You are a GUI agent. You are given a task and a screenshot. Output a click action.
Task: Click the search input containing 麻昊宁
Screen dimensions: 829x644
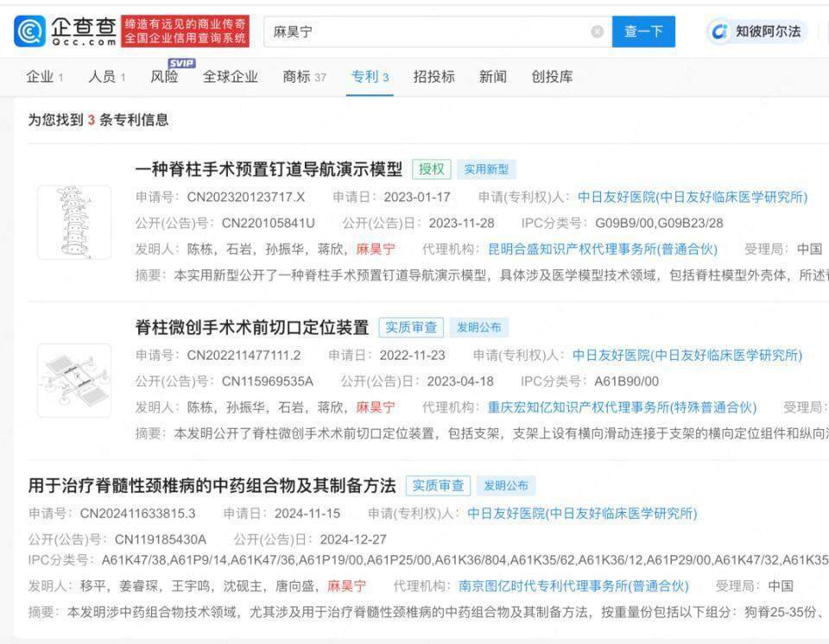[389, 31]
